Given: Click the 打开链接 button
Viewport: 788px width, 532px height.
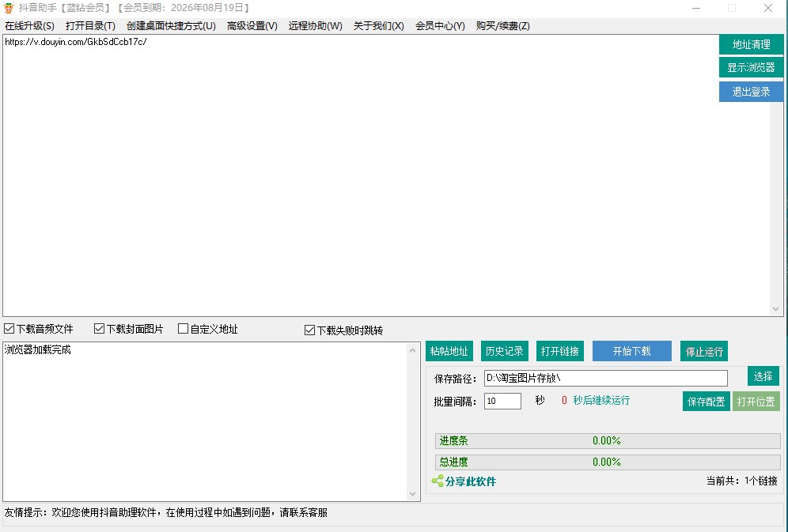Looking at the screenshot, I should (x=560, y=351).
